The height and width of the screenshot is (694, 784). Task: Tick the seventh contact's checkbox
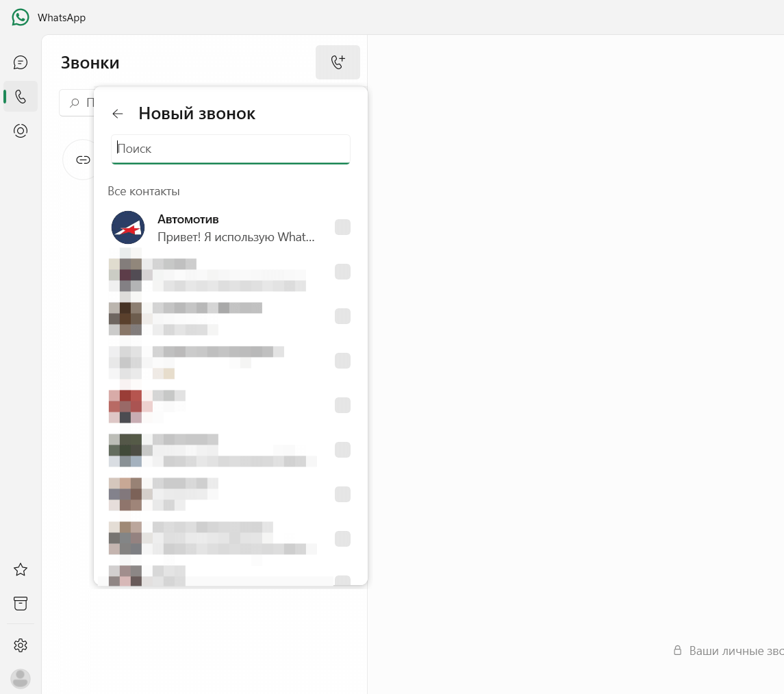[342, 495]
